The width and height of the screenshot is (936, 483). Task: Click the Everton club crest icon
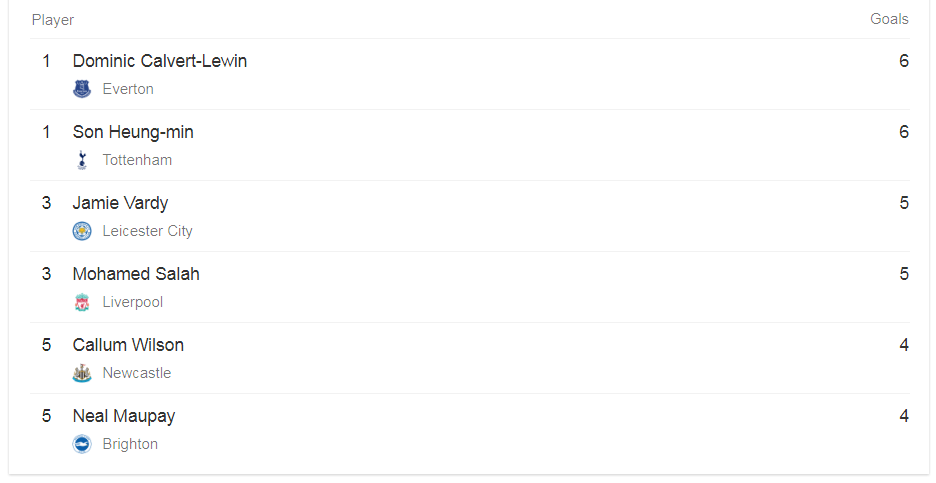tap(82, 89)
